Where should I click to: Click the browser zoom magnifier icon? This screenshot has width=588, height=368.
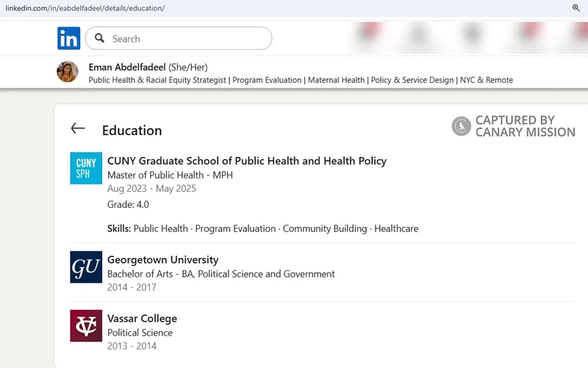coord(576,7)
